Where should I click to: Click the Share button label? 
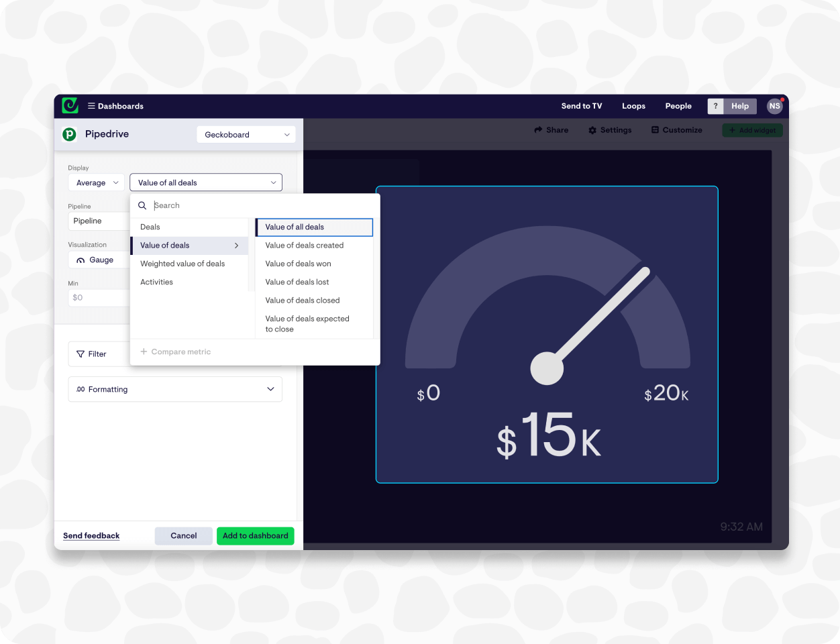tap(557, 130)
